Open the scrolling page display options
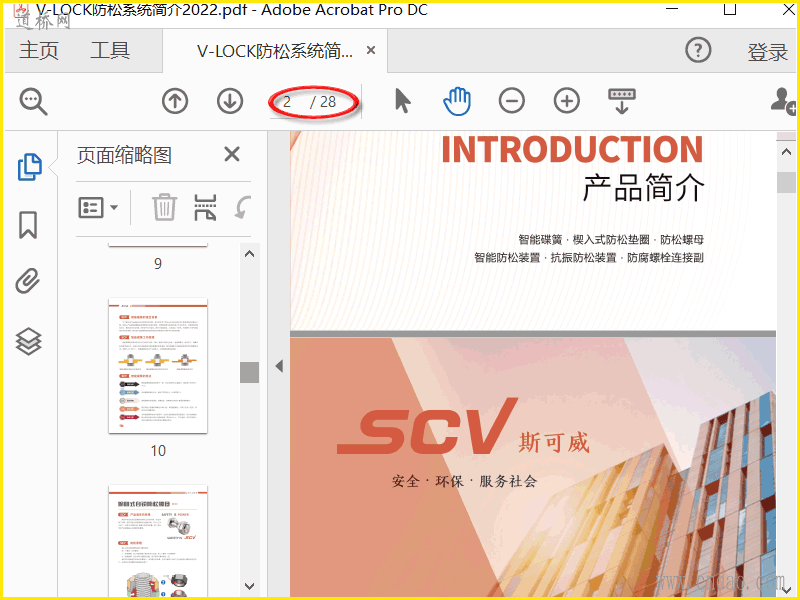The height and width of the screenshot is (600, 800). click(x=622, y=101)
